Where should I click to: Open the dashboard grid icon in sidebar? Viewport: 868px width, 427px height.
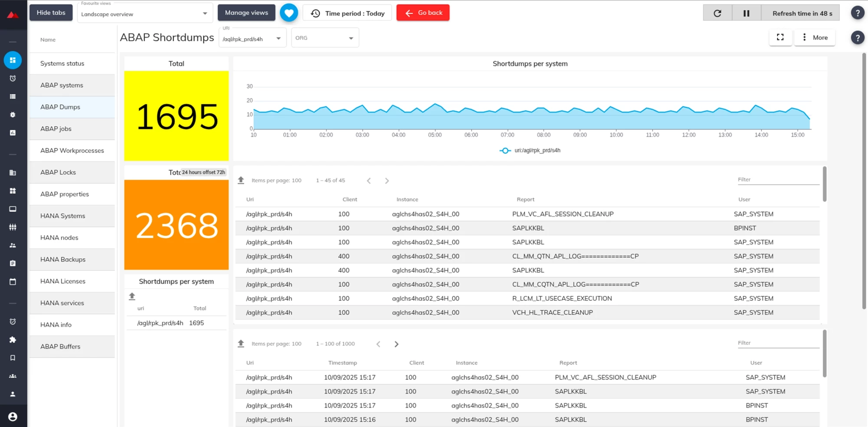(x=13, y=60)
